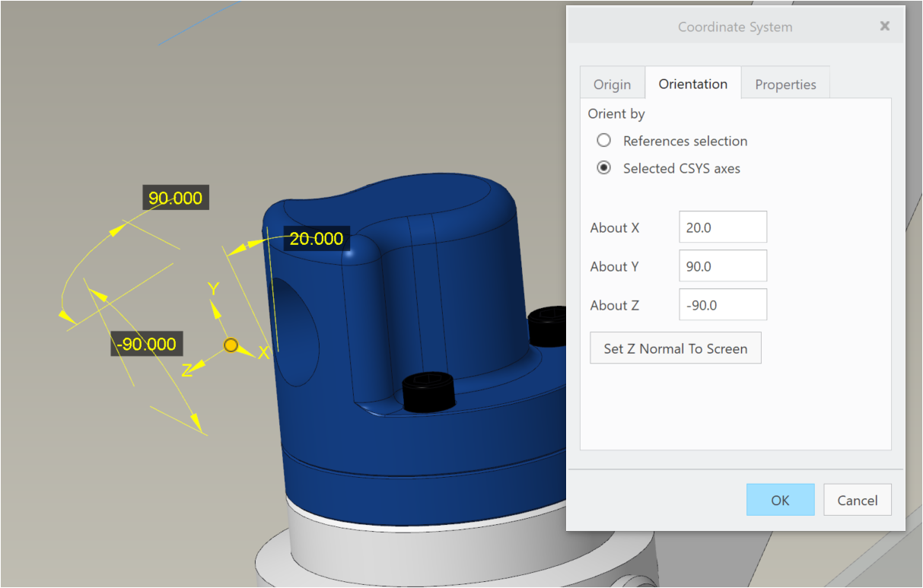Select the X axis label of the CSYS
Screen dimensions: 923x588
263,353
